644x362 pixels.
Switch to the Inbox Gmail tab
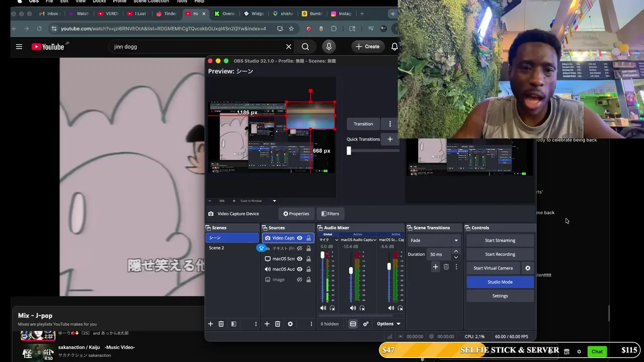click(49, 14)
